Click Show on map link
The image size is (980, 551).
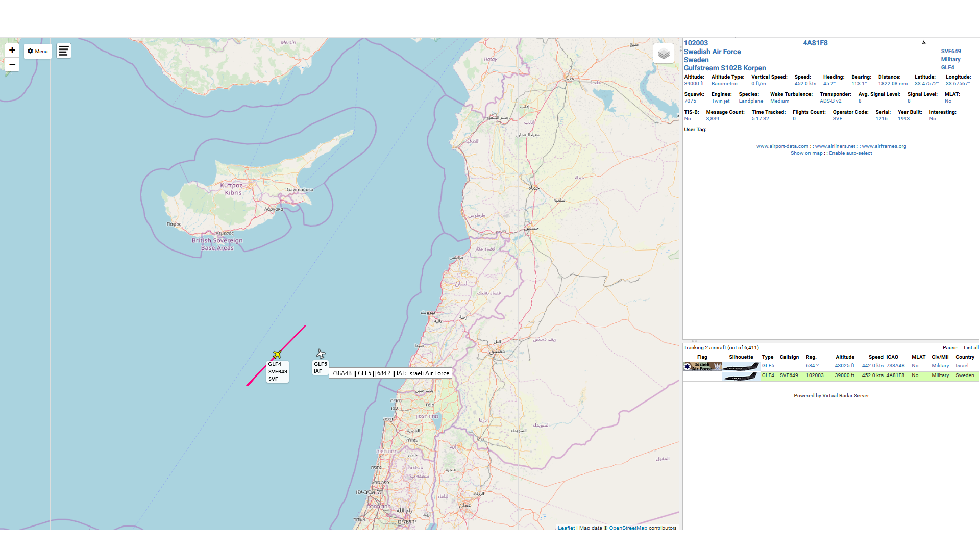coord(806,153)
